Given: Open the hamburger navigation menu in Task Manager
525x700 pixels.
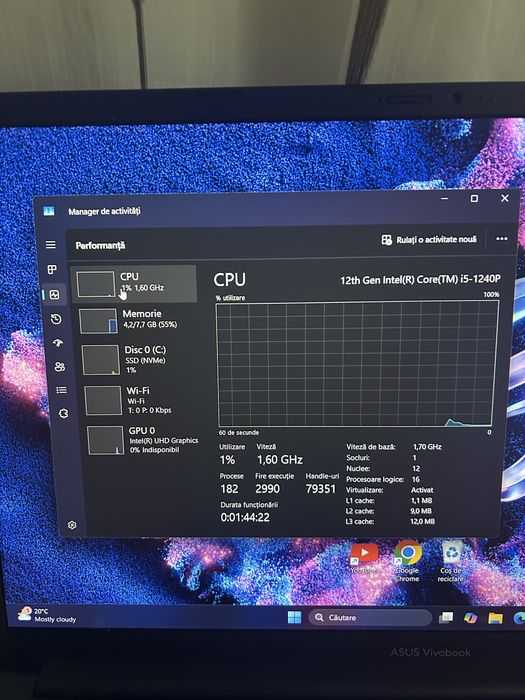Looking at the screenshot, I should click(x=51, y=245).
